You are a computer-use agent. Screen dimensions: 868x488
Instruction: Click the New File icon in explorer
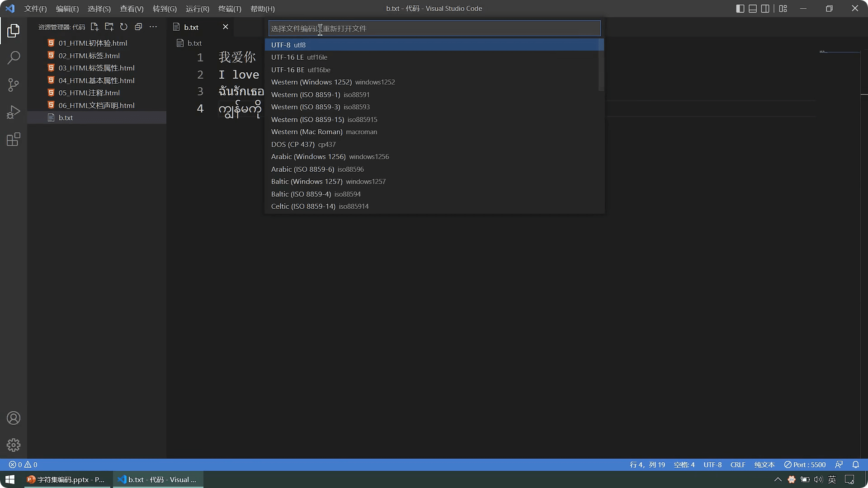94,27
